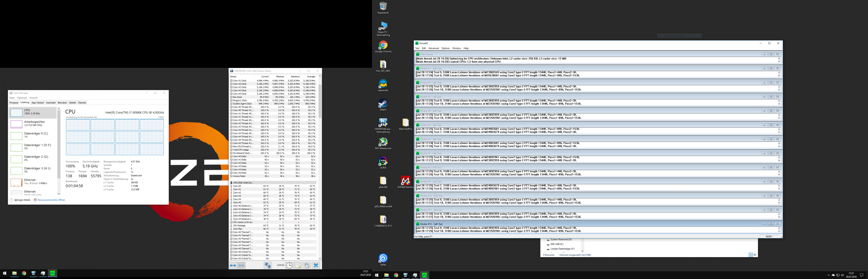Open Windows Start button on left taskbar
This screenshot has width=868, height=279.
tap(5, 273)
